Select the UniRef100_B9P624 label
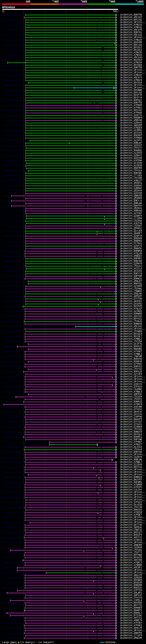 (x=131, y=371)
